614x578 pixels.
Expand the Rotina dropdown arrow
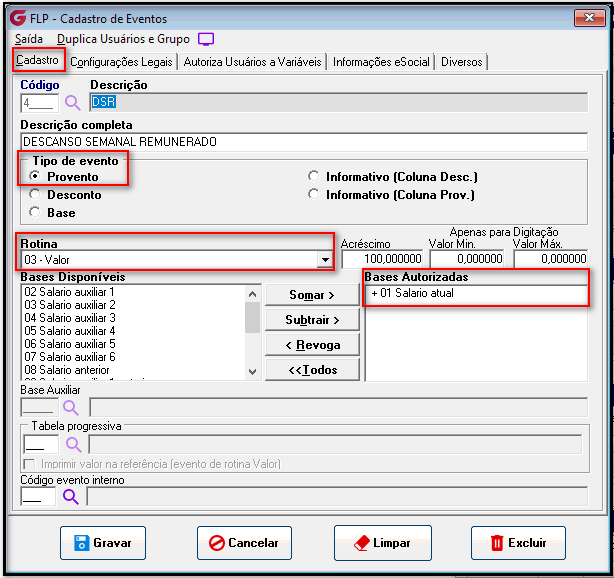click(x=325, y=259)
